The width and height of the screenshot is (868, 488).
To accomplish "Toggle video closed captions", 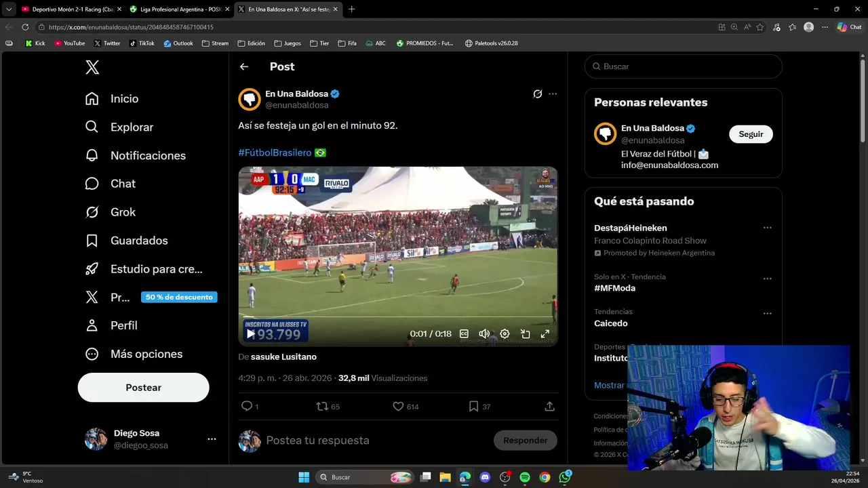I will [464, 334].
